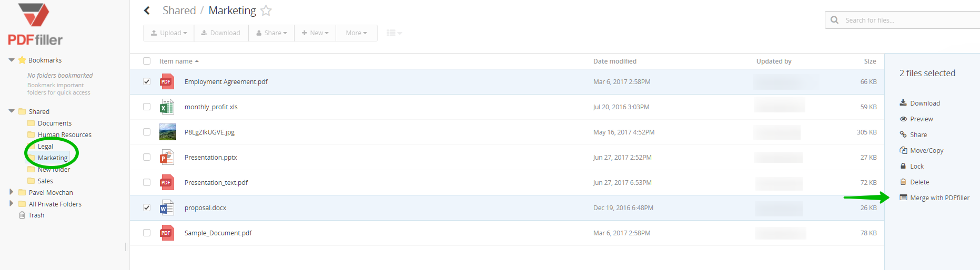The image size is (980, 270).
Task: Click the Bookmarks star icon in sidebar
Action: pyautogui.click(x=22, y=60)
